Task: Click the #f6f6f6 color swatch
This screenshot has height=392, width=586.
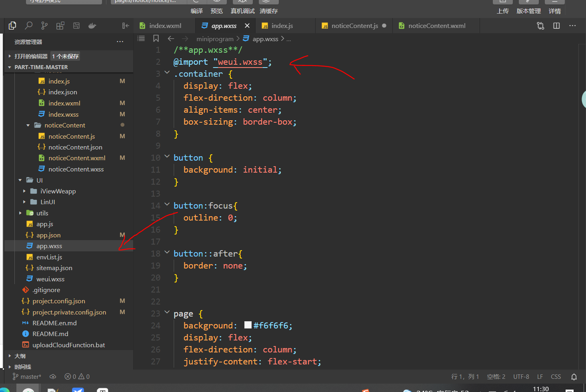Action: [x=248, y=325]
